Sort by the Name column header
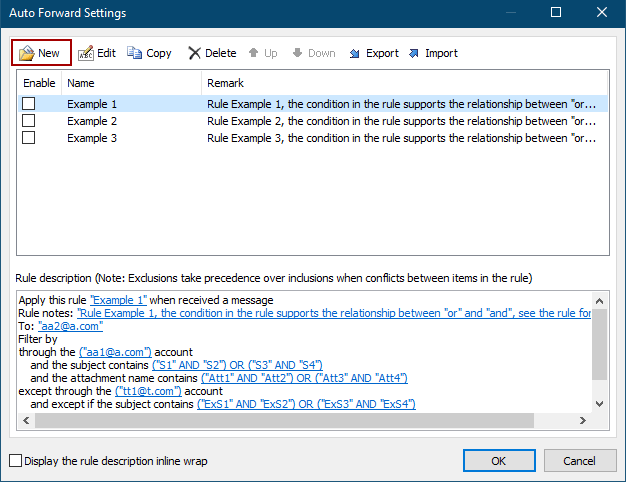The image size is (626, 482). pos(131,83)
